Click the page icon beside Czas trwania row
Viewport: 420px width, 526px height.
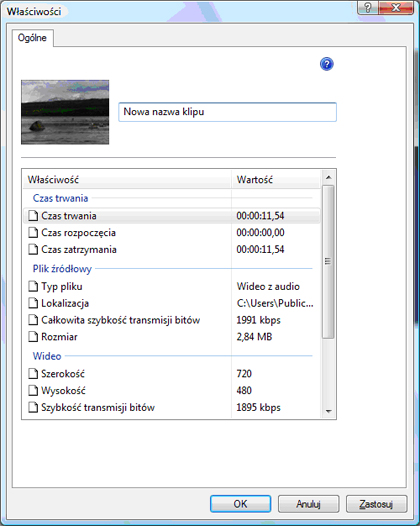[x=33, y=216]
